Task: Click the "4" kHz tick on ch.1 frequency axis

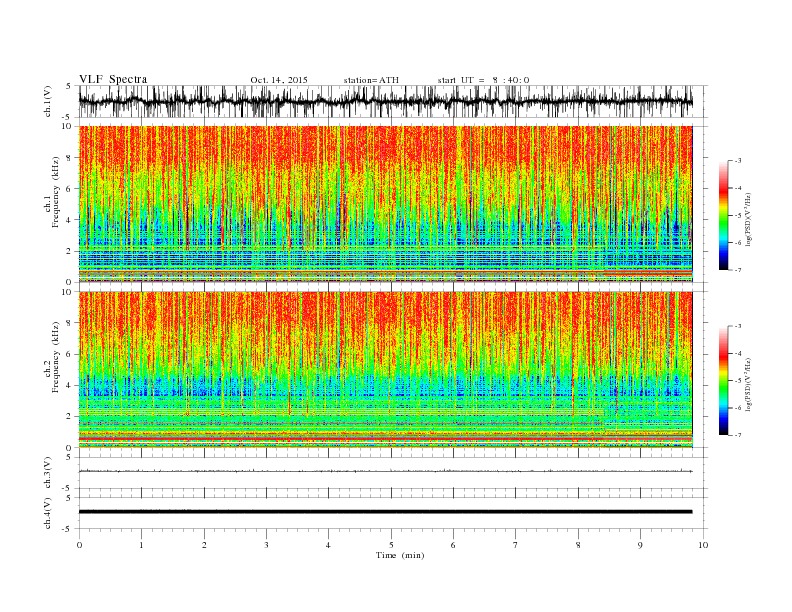Action: pos(70,220)
